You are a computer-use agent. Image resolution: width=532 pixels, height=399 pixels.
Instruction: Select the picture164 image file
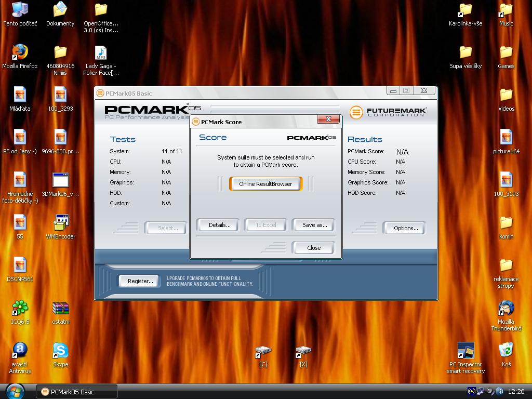point(506,141)
